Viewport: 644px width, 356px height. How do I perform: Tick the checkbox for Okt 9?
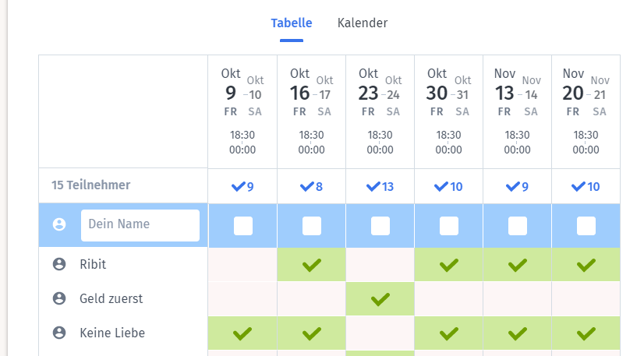(x=243, y=226)
